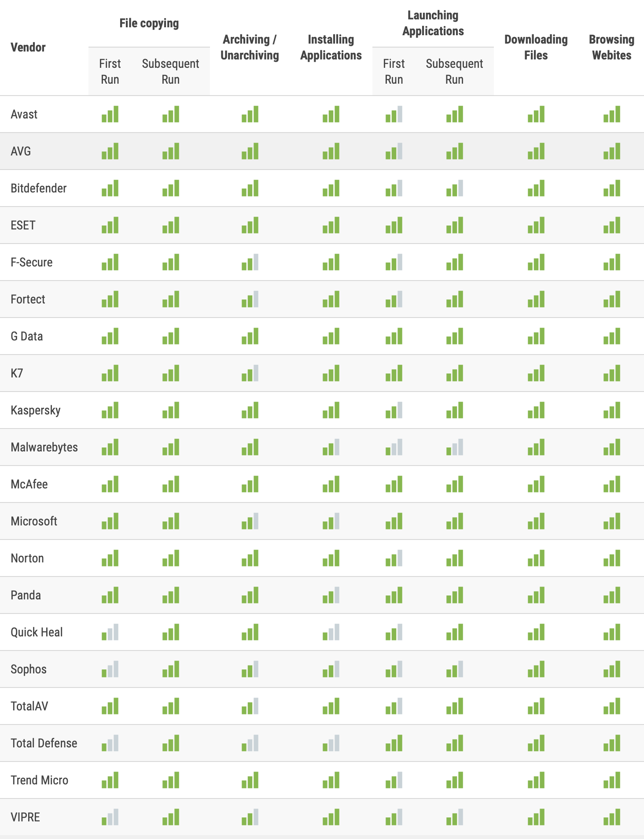The height and width of the screenshot is (839, 644).
Task: Click Total Defense's Archiving / Unarchiving rating icon
Action: point(250,743)
